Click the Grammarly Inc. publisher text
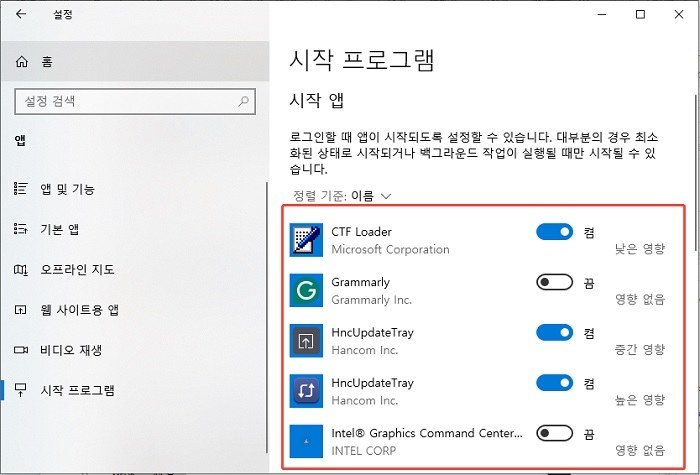The image size is (700, 475). 371,300
